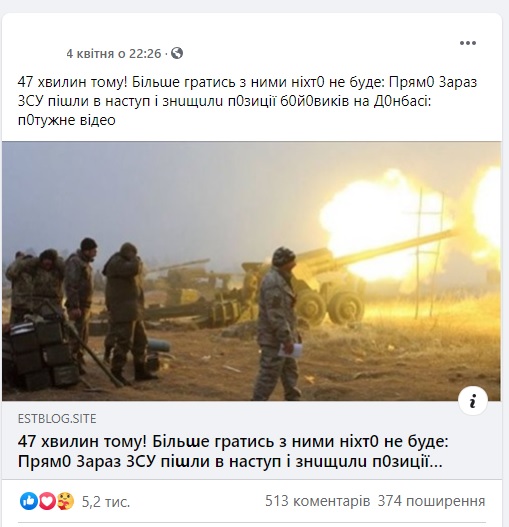The image size is (509, 527).
Task: Open the "4 квітня о 22:26" timestamp
Action: pyautogui.click(x=114, y=53)
